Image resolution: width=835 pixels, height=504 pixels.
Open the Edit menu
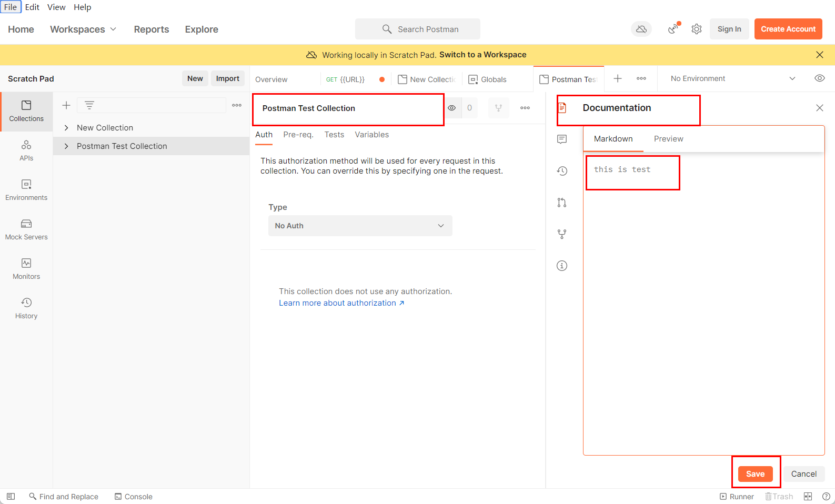(32, 7)
